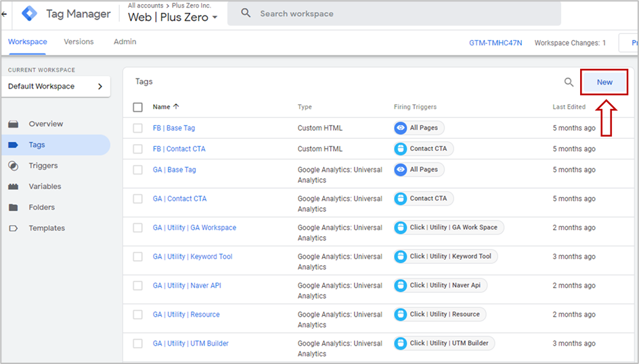Screen dimensions: 639x364
Task: Click the Contact CTA trigger icon for FB Contact CTA
Action: coord(401,149)
